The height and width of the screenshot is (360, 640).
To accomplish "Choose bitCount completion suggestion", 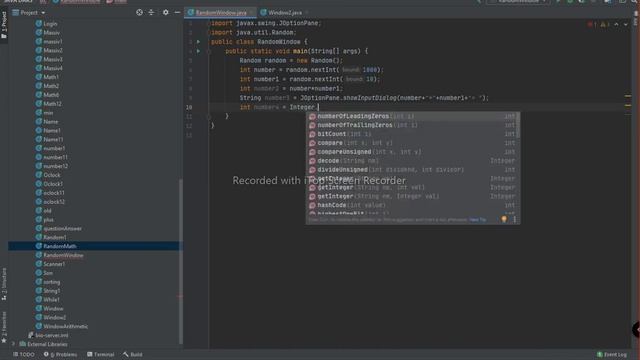I will (411, 134).
